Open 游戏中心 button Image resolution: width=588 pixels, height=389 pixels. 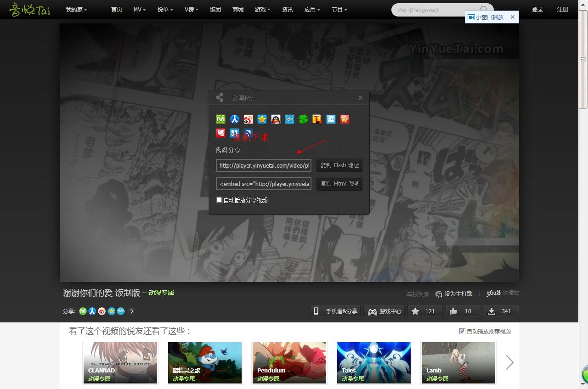click(385, 311)
